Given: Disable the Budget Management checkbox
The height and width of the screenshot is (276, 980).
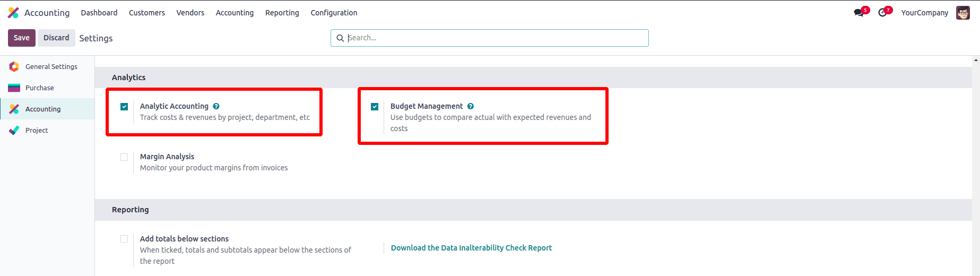Looking at the screenshot, I should tap(375, 107).
